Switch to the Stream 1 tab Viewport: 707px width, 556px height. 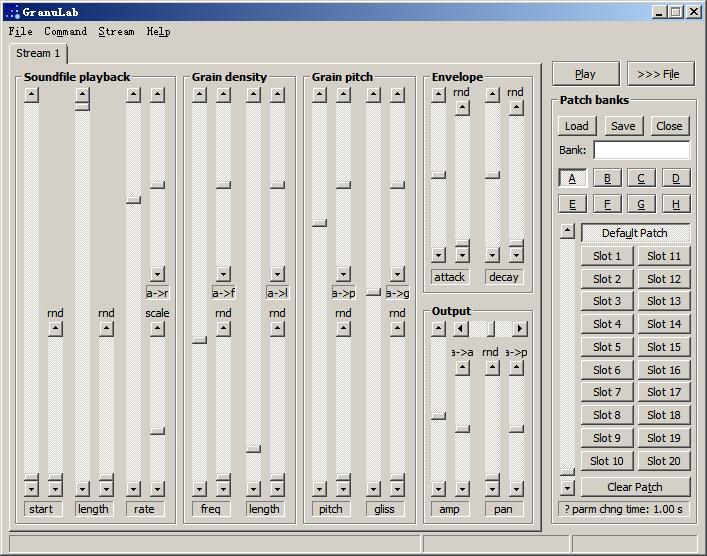(x=38, y=54)
